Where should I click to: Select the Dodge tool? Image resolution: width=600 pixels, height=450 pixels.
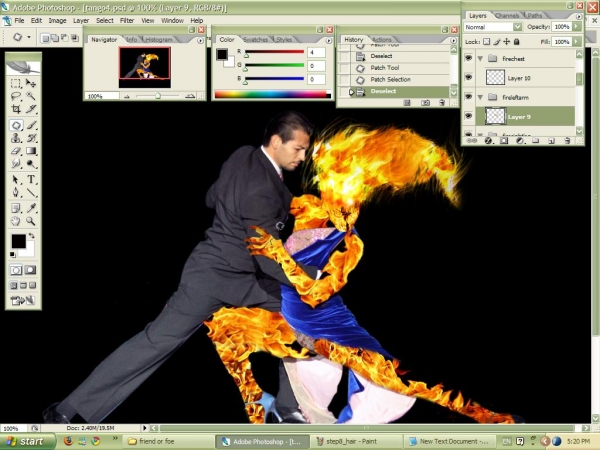(x=31, y=164)
